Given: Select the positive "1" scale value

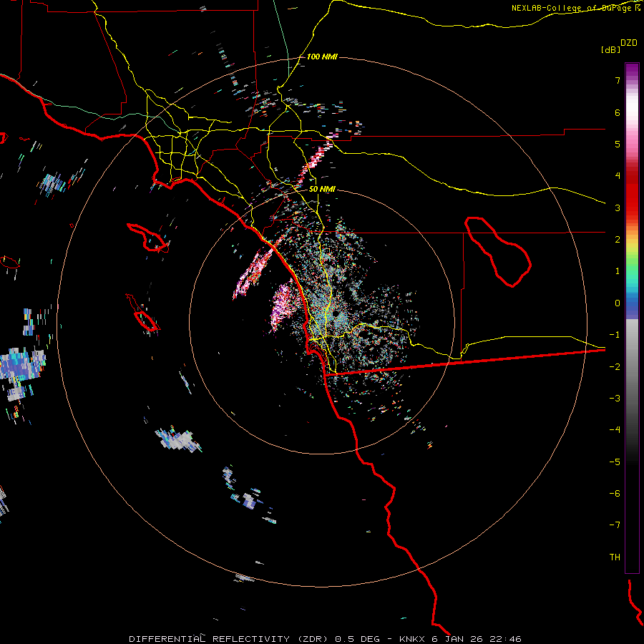Looking at the screenshot, I should 618,271.
